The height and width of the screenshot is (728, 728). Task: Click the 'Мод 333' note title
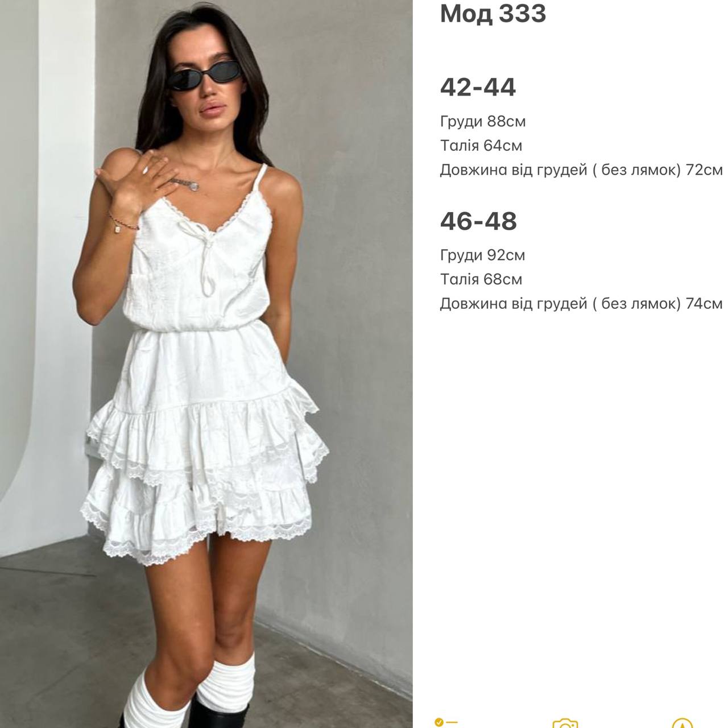coord(493,14)
